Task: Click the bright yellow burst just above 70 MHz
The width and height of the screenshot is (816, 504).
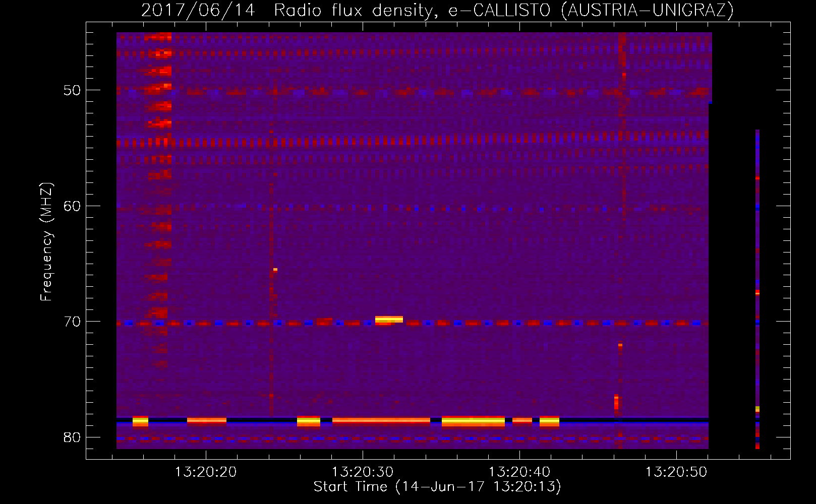Action: coord(389,319)
